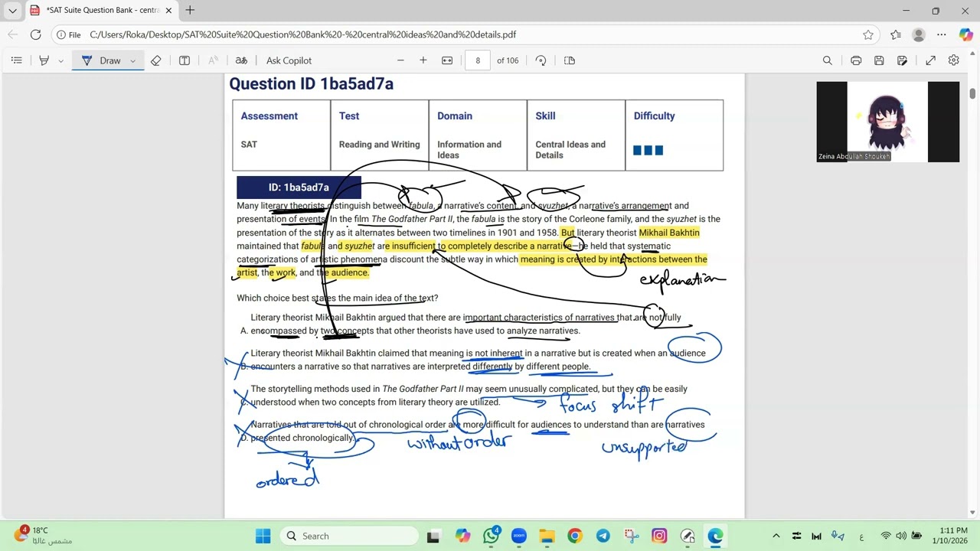Zoom out the PDF

pyautogui.click(x=400, y=60)
